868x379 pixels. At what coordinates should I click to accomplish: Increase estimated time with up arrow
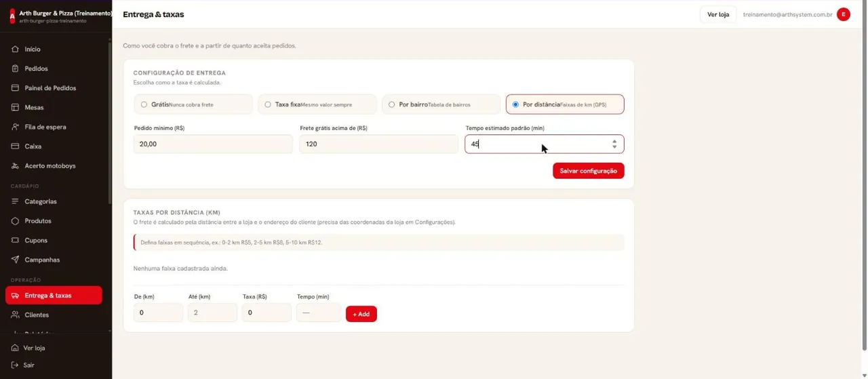click(614, 141)
